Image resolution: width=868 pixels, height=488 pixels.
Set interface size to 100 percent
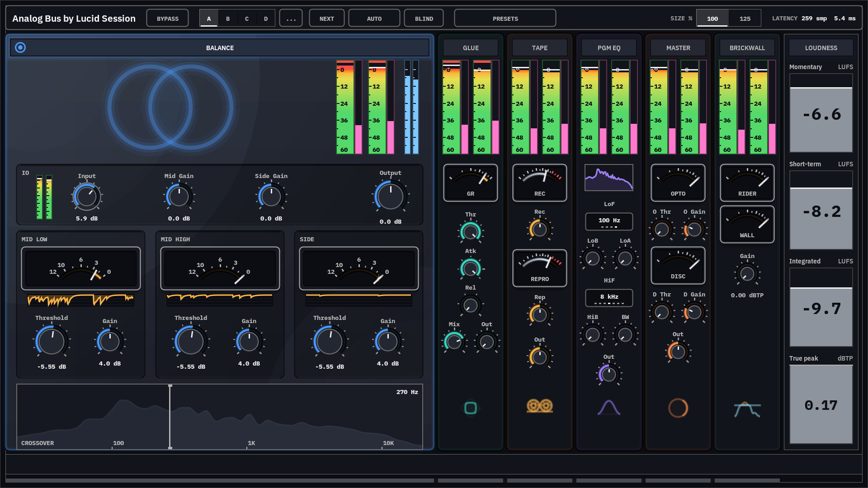[x=712, y=19]
